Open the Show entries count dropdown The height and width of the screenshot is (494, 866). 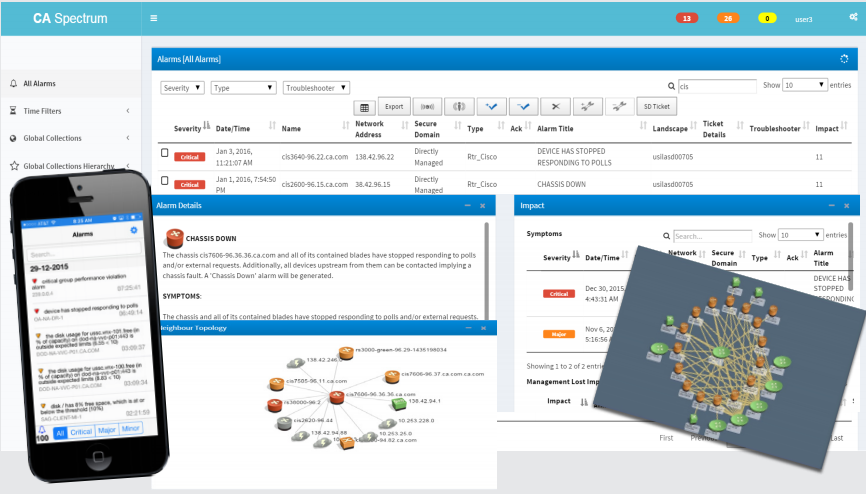coord(805,85)
